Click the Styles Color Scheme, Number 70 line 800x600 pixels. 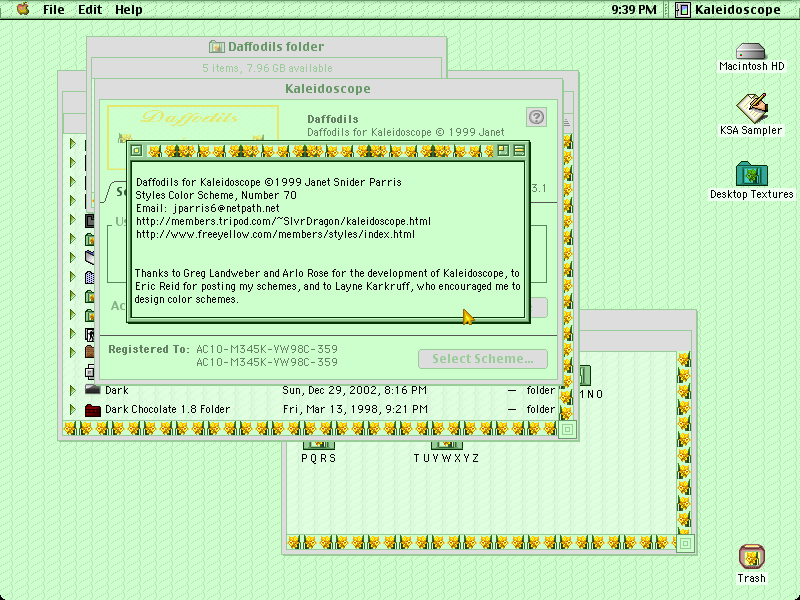click(216, 195)
